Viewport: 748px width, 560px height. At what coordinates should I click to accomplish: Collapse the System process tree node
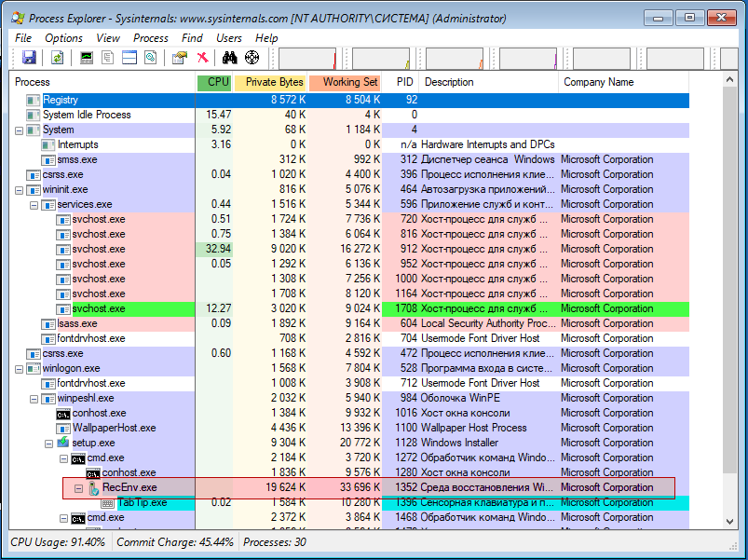coord(19,130)
